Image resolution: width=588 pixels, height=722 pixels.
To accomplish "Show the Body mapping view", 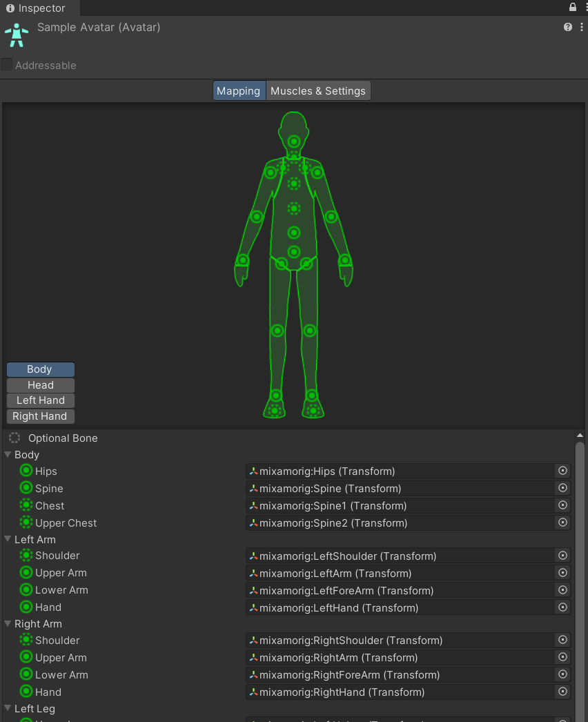I will point(41,369).
